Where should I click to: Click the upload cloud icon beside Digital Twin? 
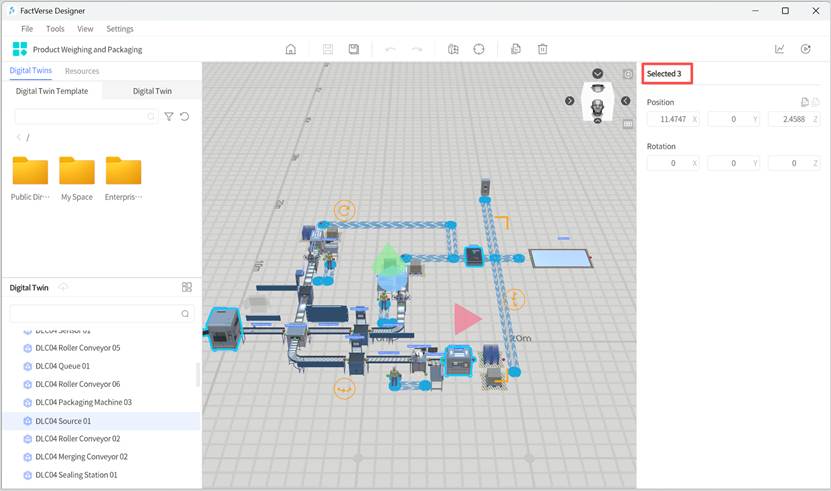63,287
